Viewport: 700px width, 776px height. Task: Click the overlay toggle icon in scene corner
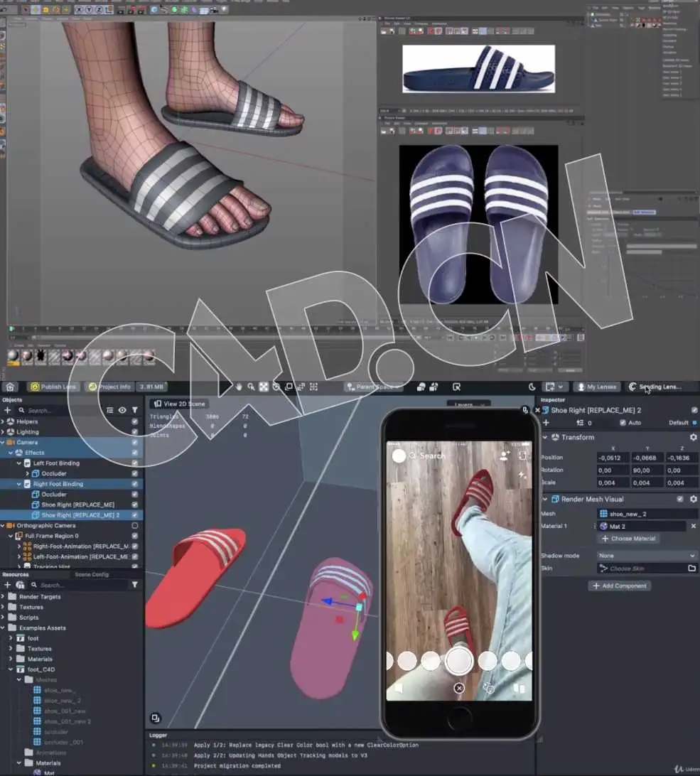coord(156,718)
